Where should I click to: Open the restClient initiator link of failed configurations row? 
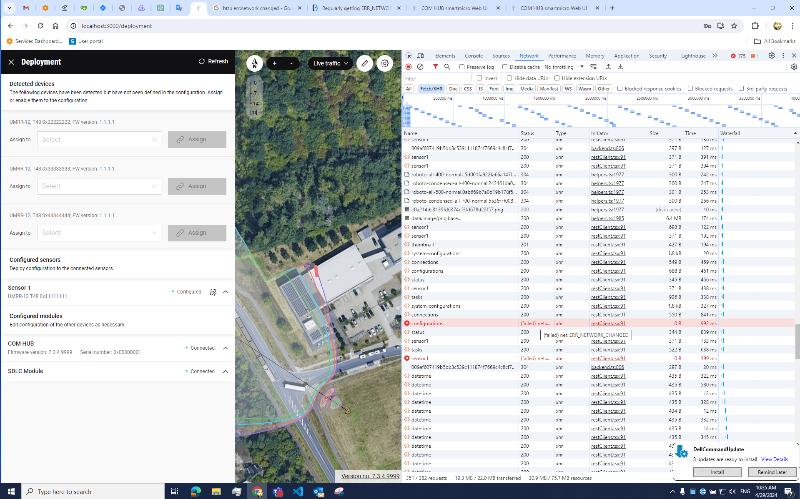[608, 323]
